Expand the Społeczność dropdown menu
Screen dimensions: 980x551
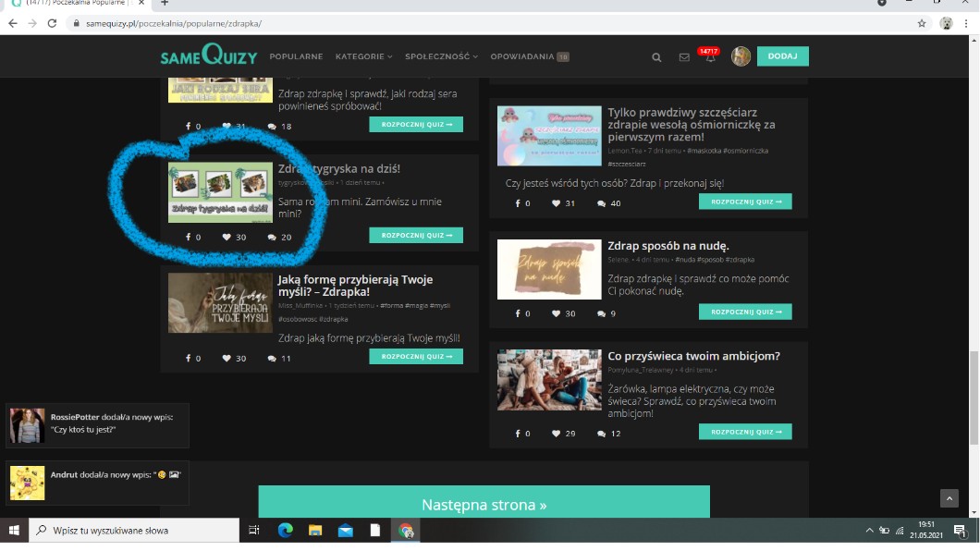pyautogui.click(x=441, y=56)
